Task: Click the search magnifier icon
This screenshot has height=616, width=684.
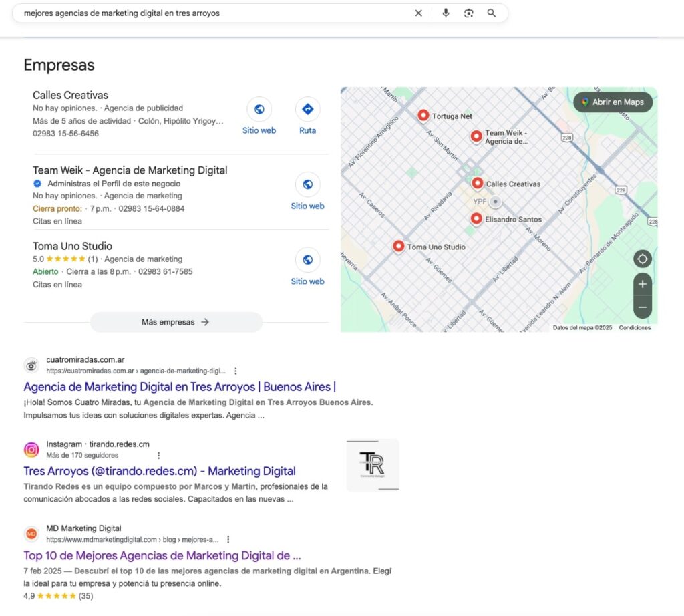Action: pyautogui.click(x=492, y=13)
